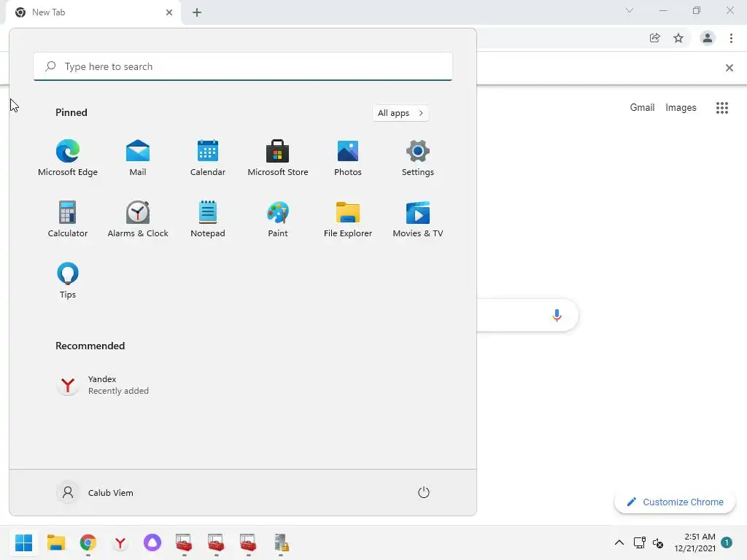Open Microsoft Edge from pinned apps
Viewport: 747px width, 560px height.
[x=68, y=157]
